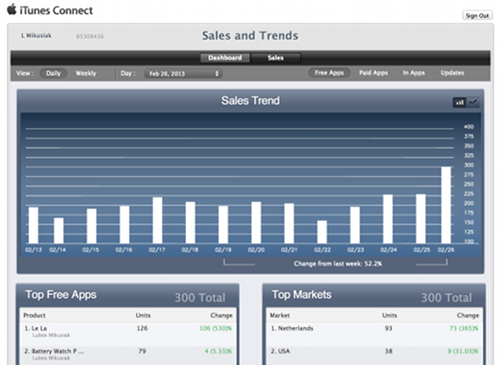Choose the Paid Apps filter
The height and width of the screenshot is (365, 500).
[373, 73]
